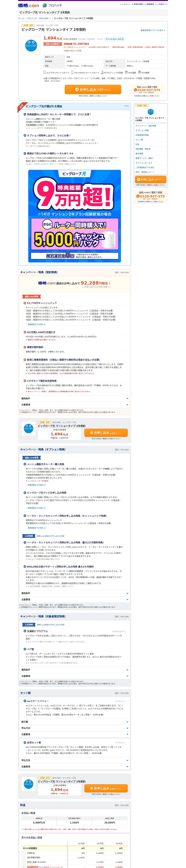
Task: Click the プロバイダ globe icon
Action: pos(45,5)
